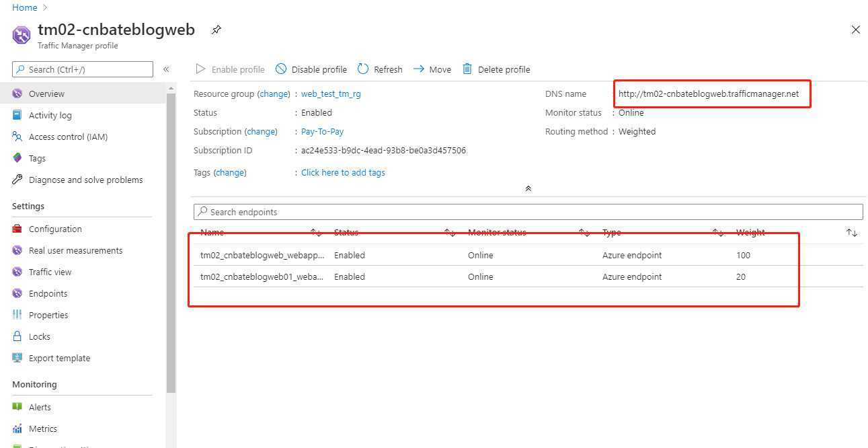The height and width of the screenshot is (448, 868).
Task: Collapse the essentials section with up chevron
Action: pyautogui.click(x=528, y=188)
